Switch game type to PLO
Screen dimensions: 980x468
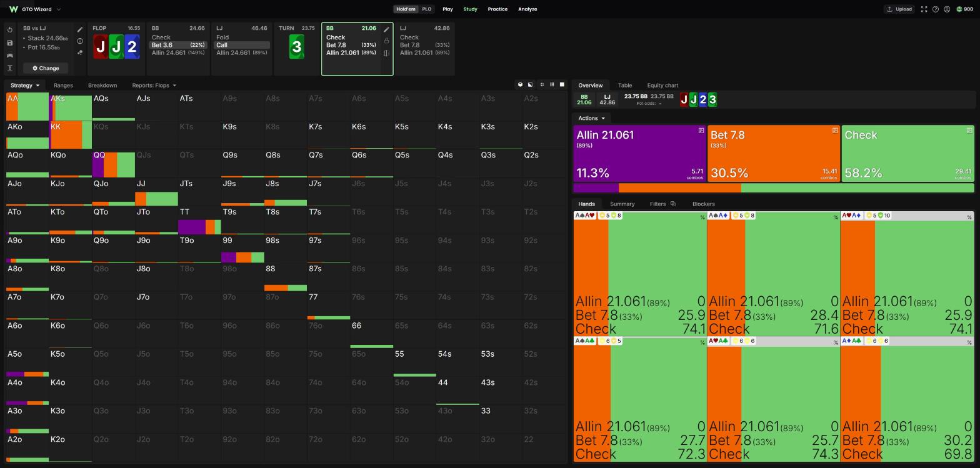[x=427, y=9]
